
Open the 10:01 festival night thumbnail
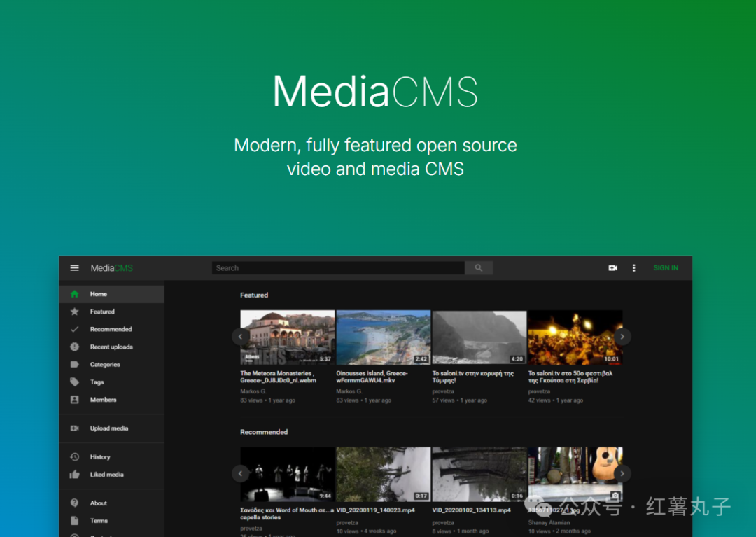point(575,337)
